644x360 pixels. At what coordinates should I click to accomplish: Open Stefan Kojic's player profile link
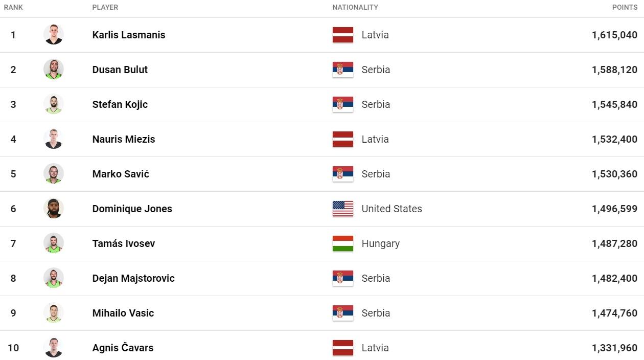(120, 104)
